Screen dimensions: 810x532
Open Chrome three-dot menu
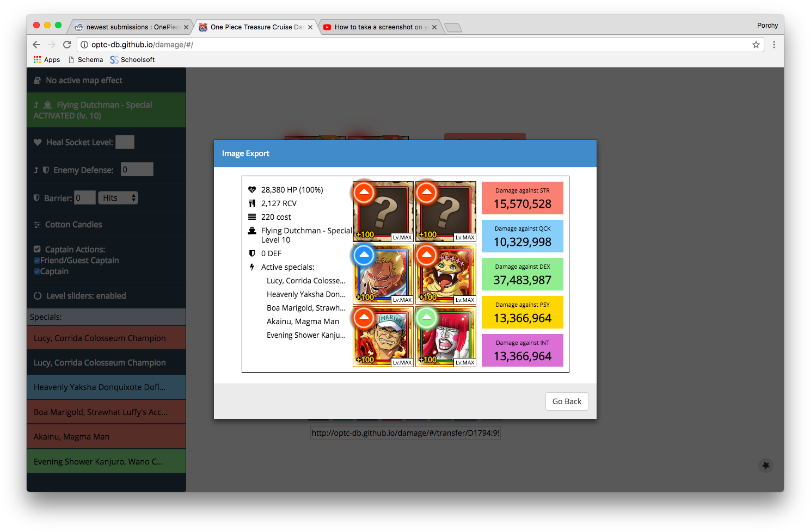click(774, 45)
